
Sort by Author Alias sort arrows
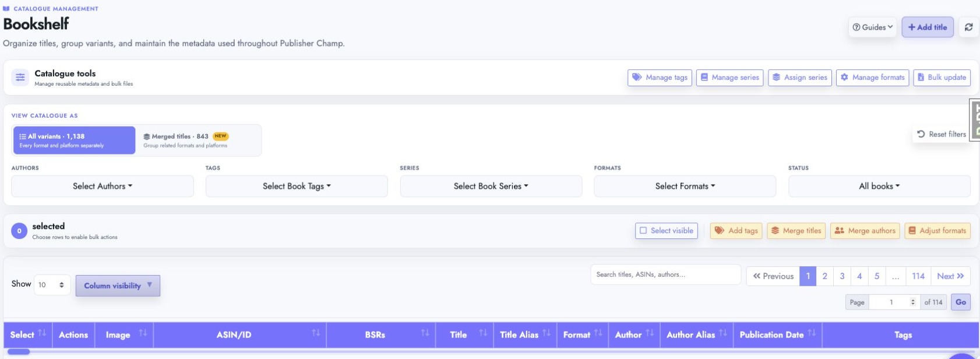[723, 333]
